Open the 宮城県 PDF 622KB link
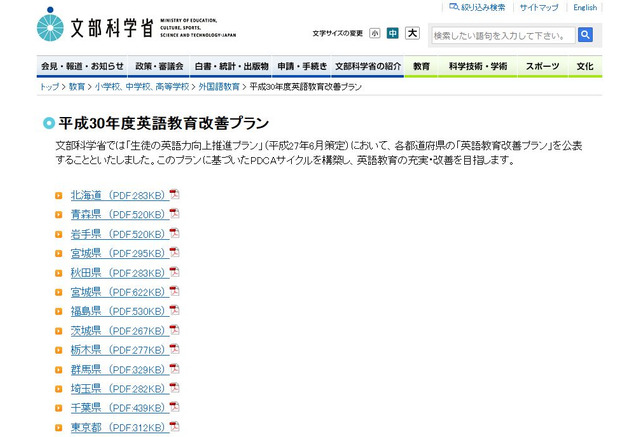The height and width of the screenshot is (437, 640). [120, 292]
